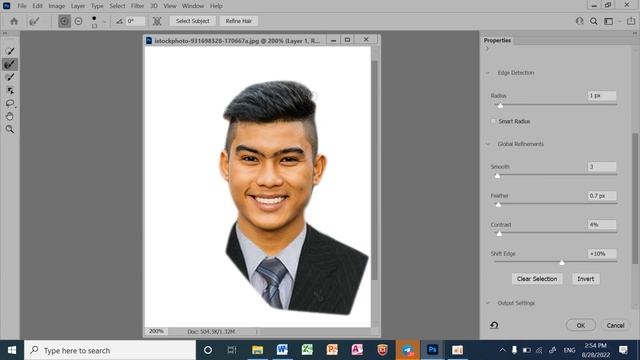The width and height of the screenshot is (640, 360).
Task: Click the Refine Hair button
Action: [x=239, y=21]
